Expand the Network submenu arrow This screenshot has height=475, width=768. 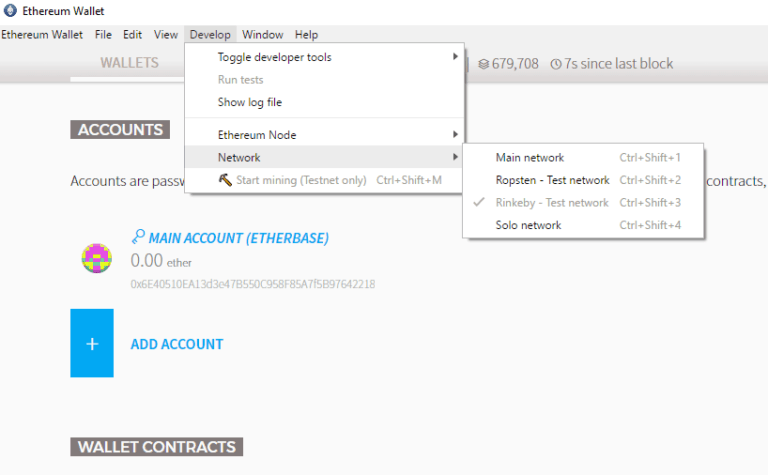pyautogui.click(x=455, y=157)
